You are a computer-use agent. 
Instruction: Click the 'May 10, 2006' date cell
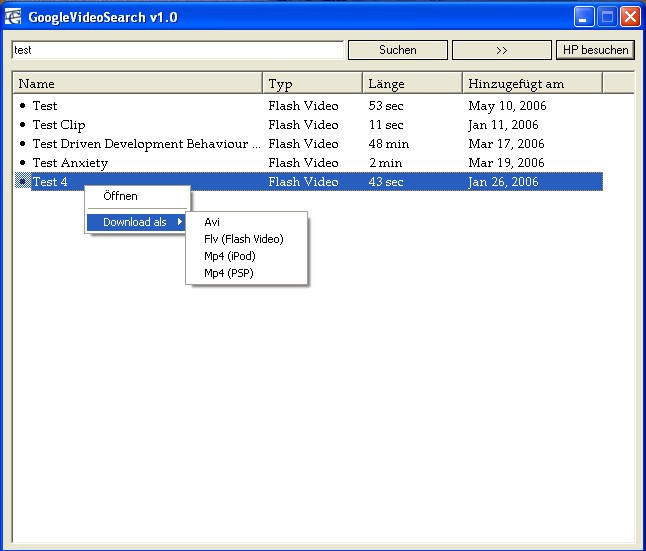click(507, 106)
